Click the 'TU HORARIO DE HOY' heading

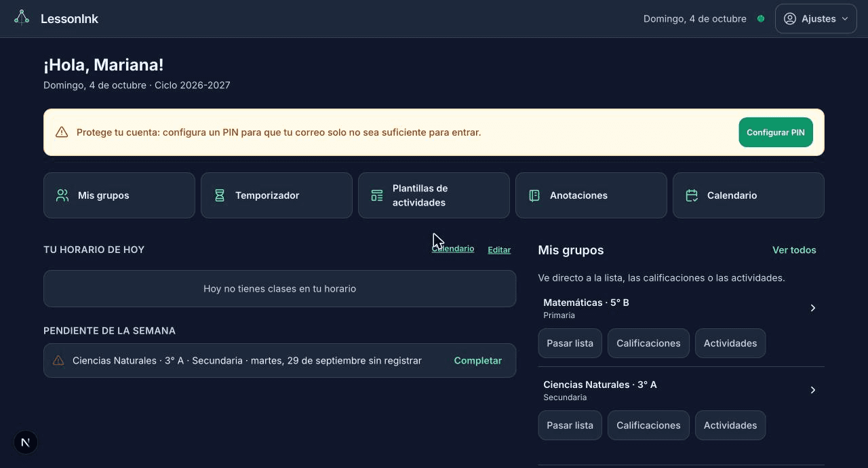[x=94, y=250]
